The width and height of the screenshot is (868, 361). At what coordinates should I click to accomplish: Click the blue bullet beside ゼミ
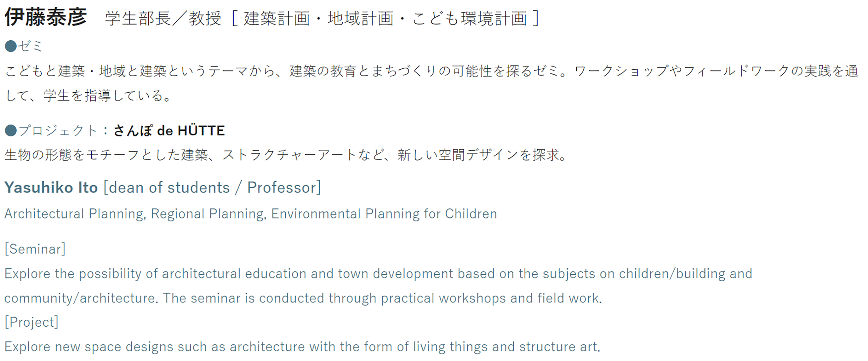[x=11, y=46]
